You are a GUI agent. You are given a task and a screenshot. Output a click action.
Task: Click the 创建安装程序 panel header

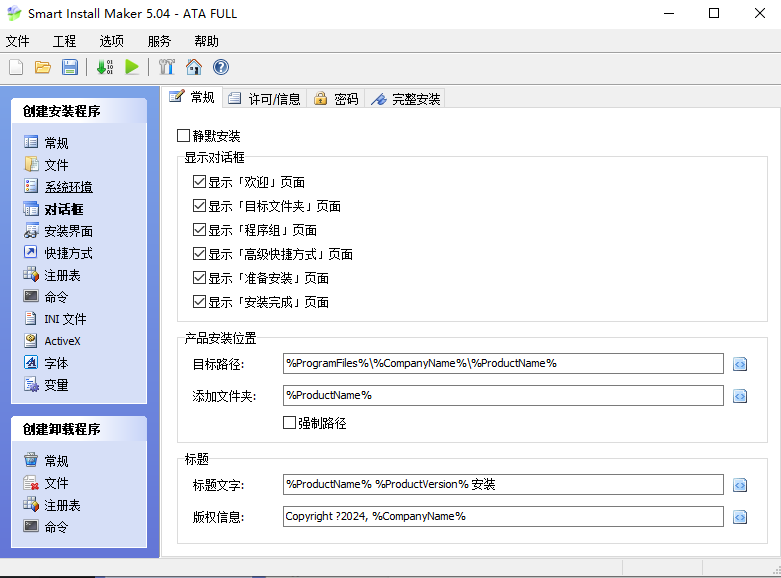(x=79, y=111)
